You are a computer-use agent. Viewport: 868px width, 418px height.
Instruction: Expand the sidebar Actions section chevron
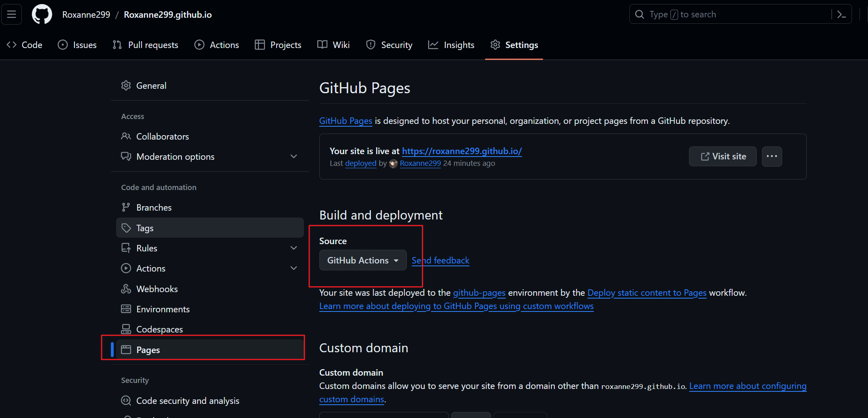(294, 268)
